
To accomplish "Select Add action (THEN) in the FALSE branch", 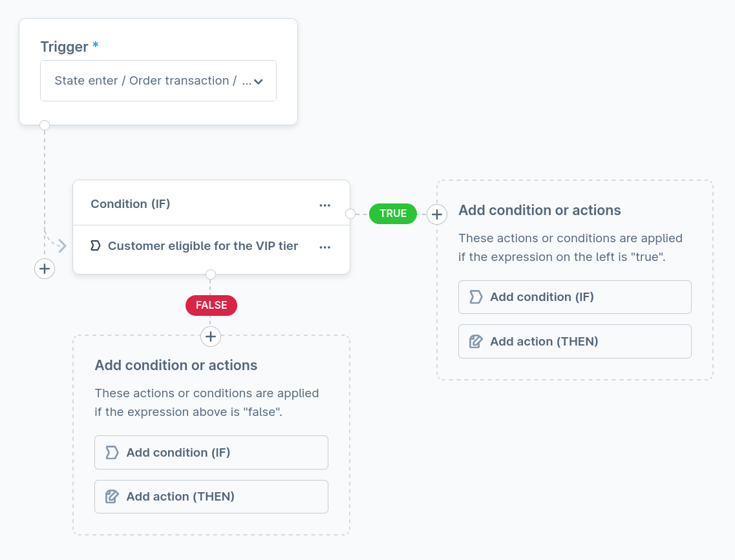I will tap(211, 496).
